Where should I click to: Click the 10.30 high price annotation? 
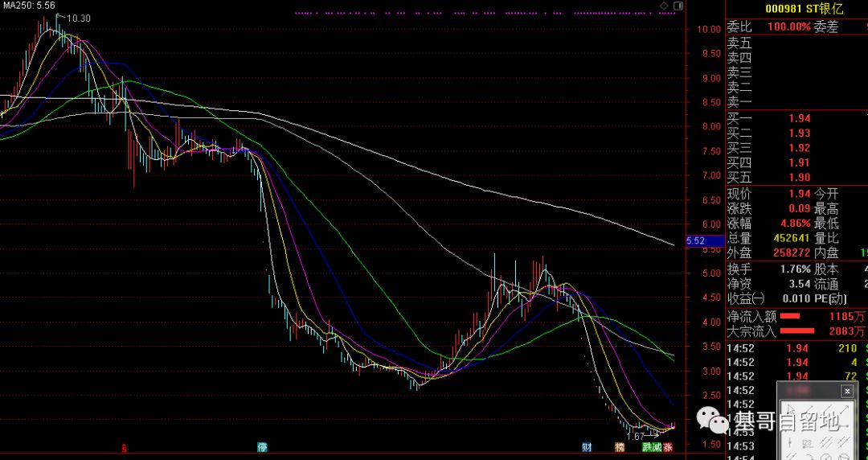tap(78, 18)
